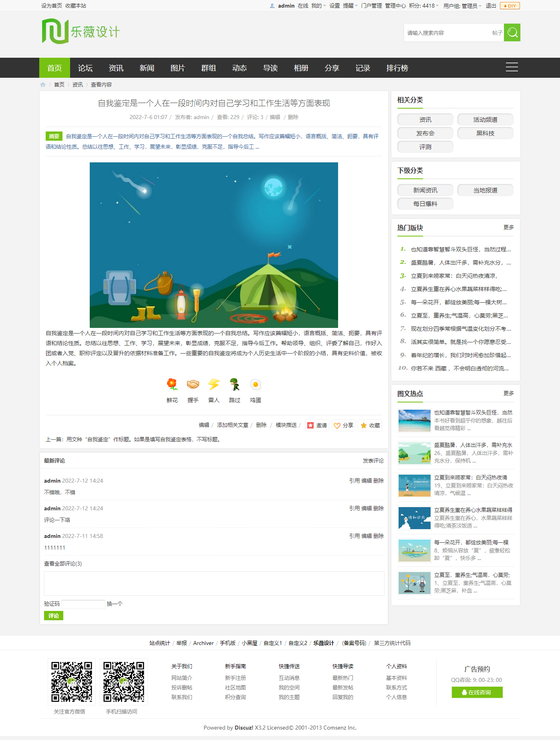Expand the 我的 dropdown in the top bar
The image size is (560, 740).
(x=318, y=6)
